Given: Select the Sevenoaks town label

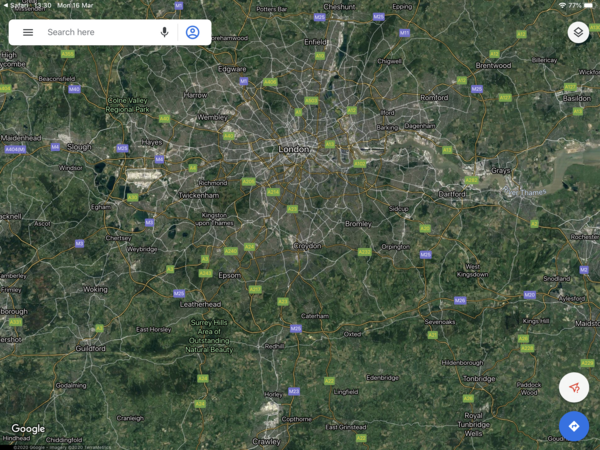Looking at the screenshot, I should click(439, 322).
